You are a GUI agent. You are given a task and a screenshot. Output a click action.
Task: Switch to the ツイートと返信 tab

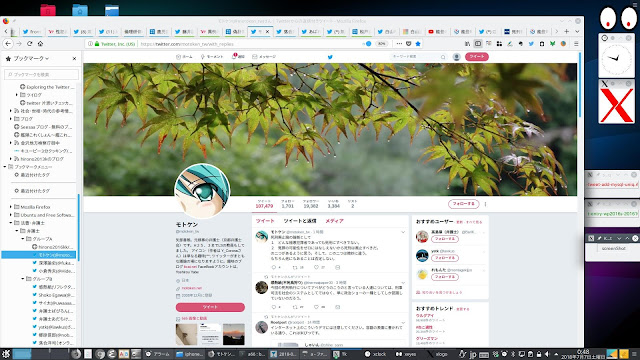tap(300, 221)
